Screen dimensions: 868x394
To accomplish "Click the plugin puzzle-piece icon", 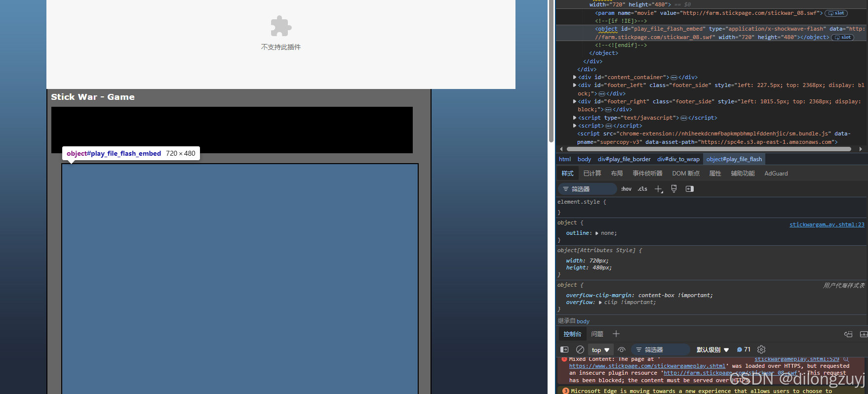I will click(x=281, y=26).
